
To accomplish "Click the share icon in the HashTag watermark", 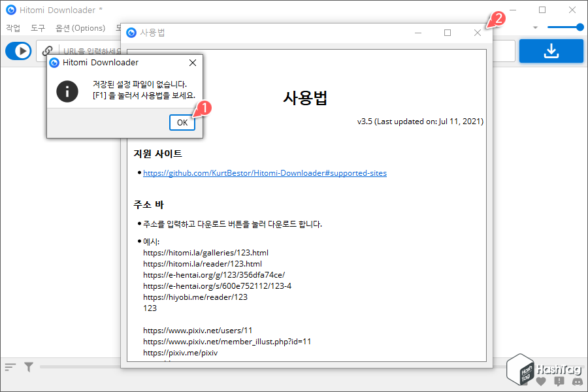I will [x=577, y=381].
